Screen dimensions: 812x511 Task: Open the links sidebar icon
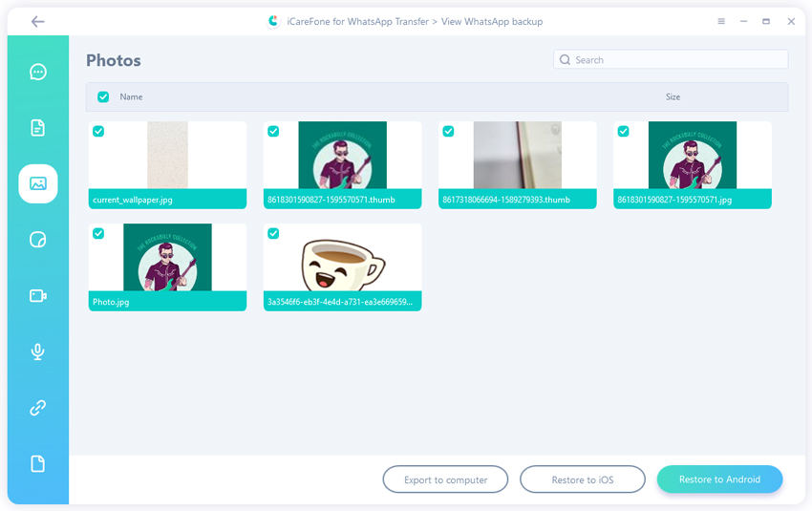38,408
